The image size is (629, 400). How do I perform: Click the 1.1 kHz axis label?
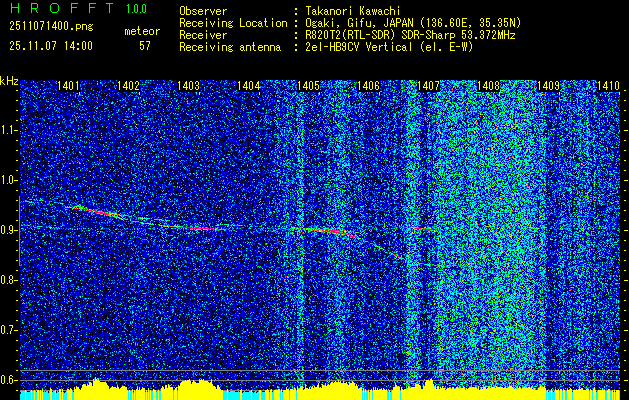tap(8, 130)
